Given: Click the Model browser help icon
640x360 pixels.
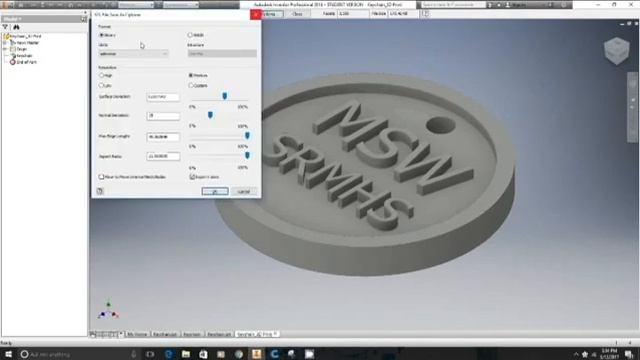Looking at the screenshot, I should pyautogui.click(x=83, y=19).
